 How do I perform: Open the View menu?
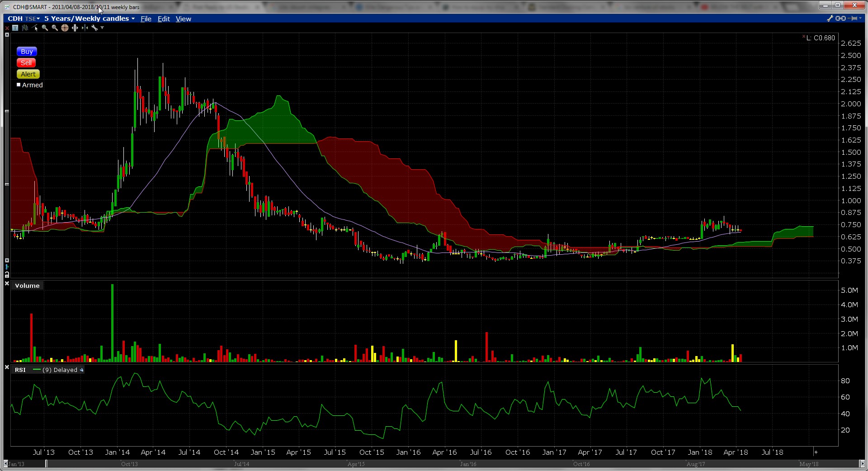(183, 19)
